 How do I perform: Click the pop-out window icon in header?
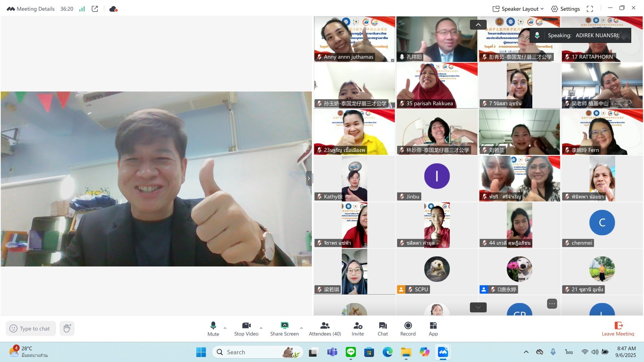(95, 9)
